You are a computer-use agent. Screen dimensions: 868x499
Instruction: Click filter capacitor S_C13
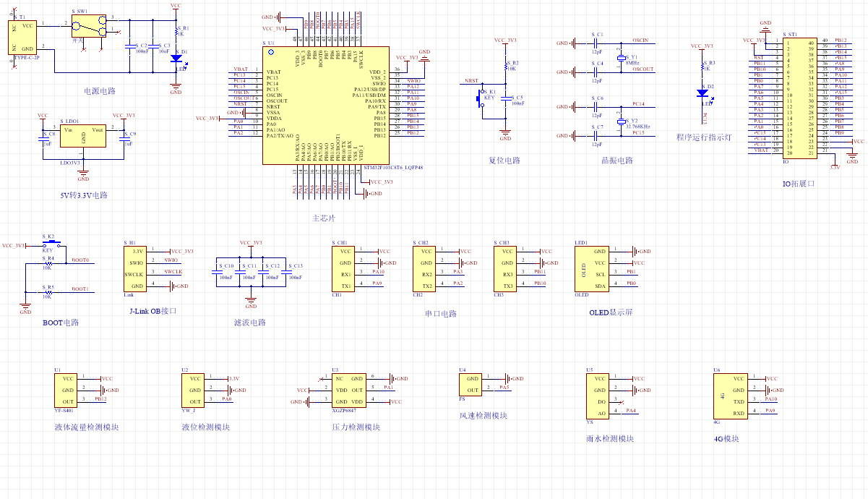(x=285, y=273)
